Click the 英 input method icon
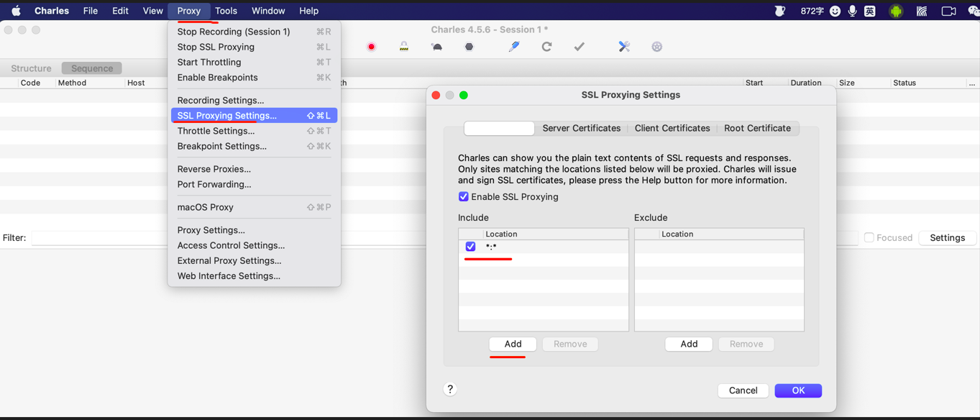The height and width of the screenshot is (420, 980). (x=870, y=11)
